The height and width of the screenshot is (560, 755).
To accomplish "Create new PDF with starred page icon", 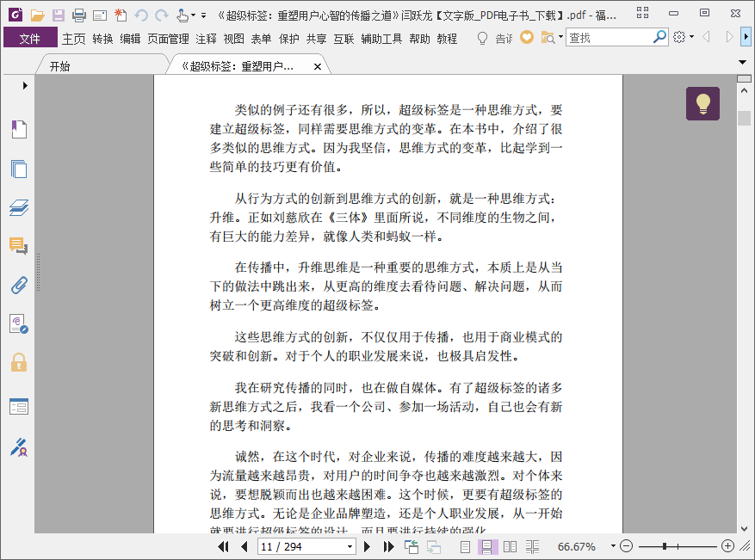I will tap(121, 15).
